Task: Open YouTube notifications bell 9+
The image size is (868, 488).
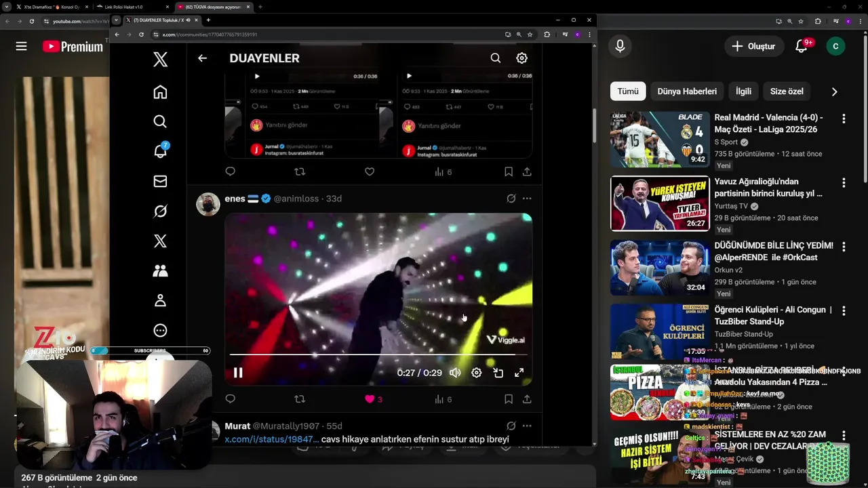Action: pyautogui.click(x=802, y=46)
